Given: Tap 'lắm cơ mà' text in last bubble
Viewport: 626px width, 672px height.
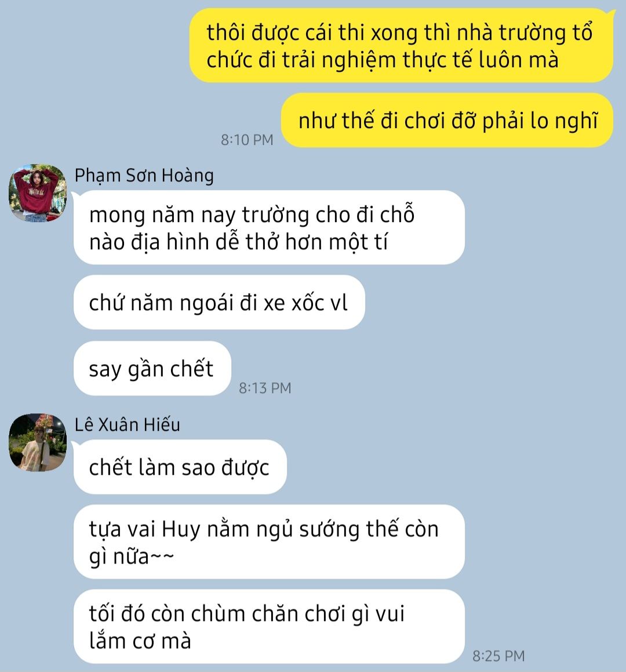Looking at the screenshot, I should [x=140, y=641].
